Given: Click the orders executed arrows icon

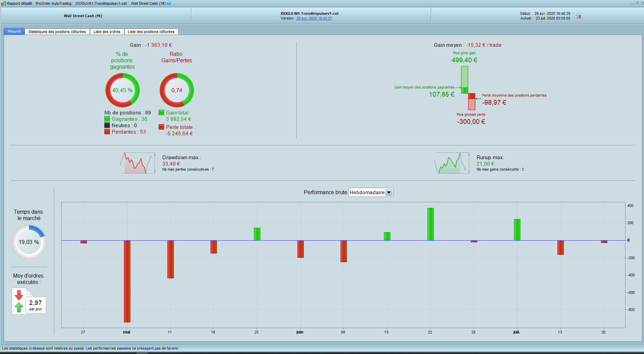Looking at the screenshot, I should (19, 301).
